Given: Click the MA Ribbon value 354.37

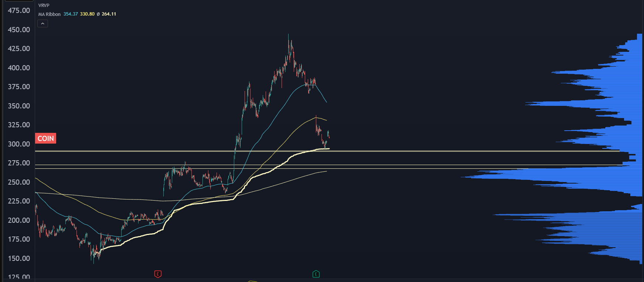Looking at the screenshot, I should coord(71,14).
